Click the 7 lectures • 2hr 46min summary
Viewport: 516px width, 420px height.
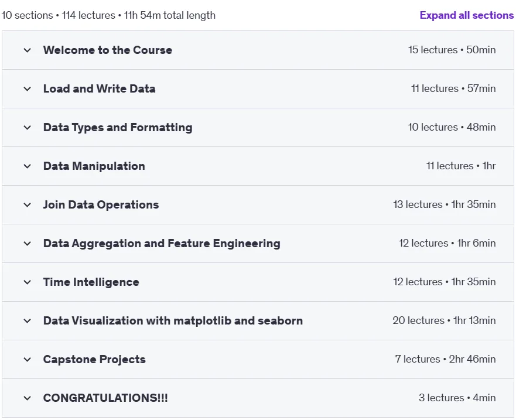pyautogui.click(x=445, y=358)
